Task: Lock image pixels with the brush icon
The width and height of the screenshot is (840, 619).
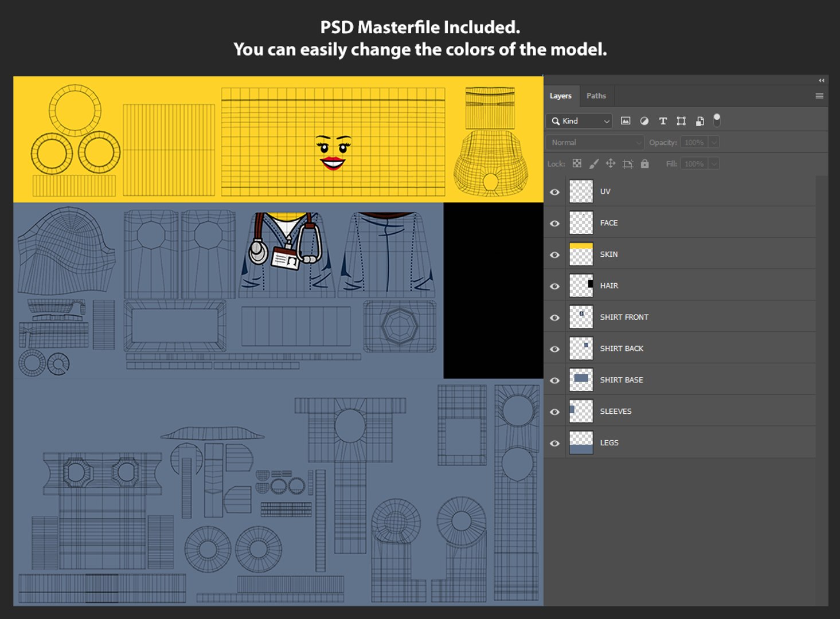Action: pyautogui.click(x=593, y=164)
